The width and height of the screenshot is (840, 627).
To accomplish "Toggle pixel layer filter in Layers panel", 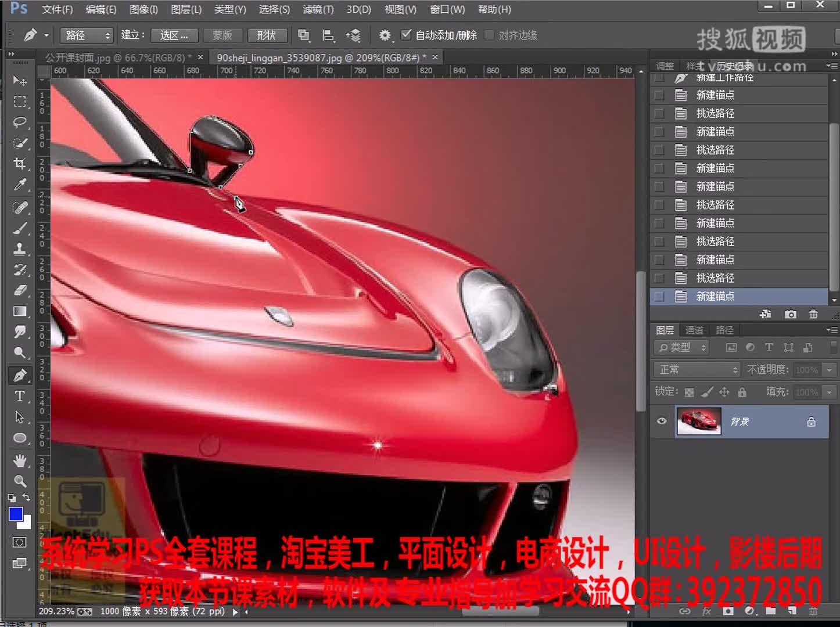I will pos(731,347).
